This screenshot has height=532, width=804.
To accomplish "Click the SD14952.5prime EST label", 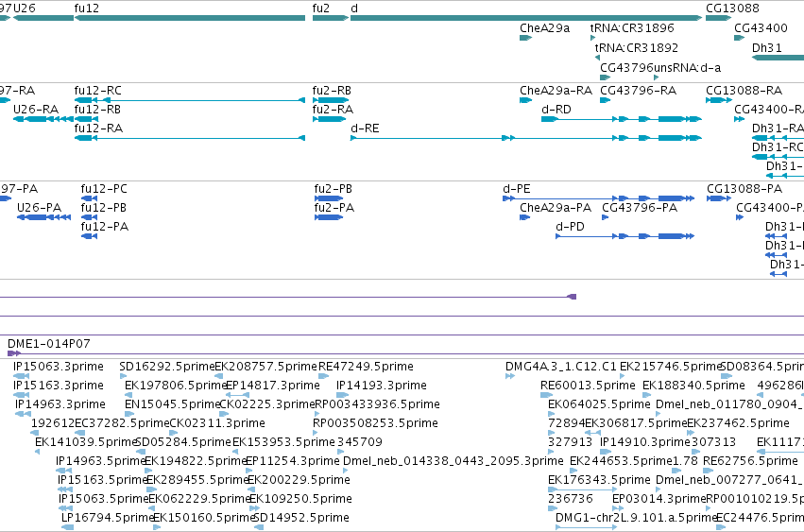I will click(301, 518).
